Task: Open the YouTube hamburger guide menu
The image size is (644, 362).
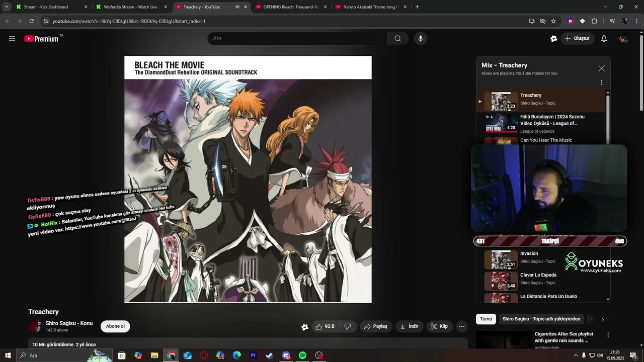Action: (12, 38)
